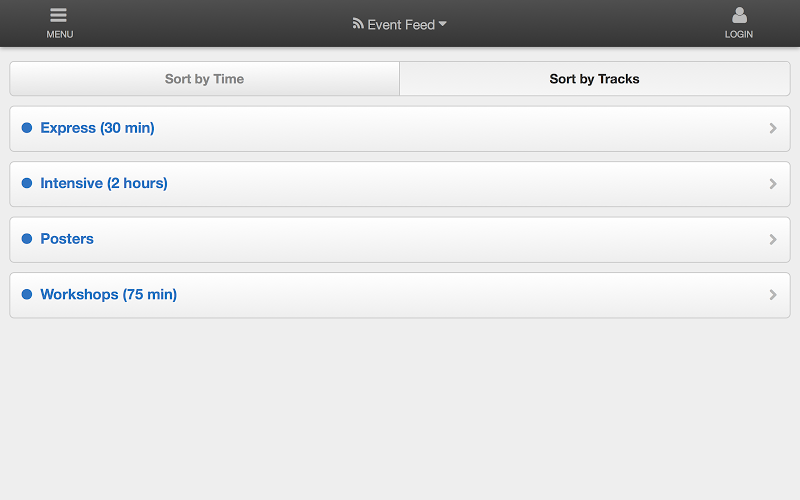Open the hamburger MENU icon
The image size is (800, 500).
click(x=59, y=15)
